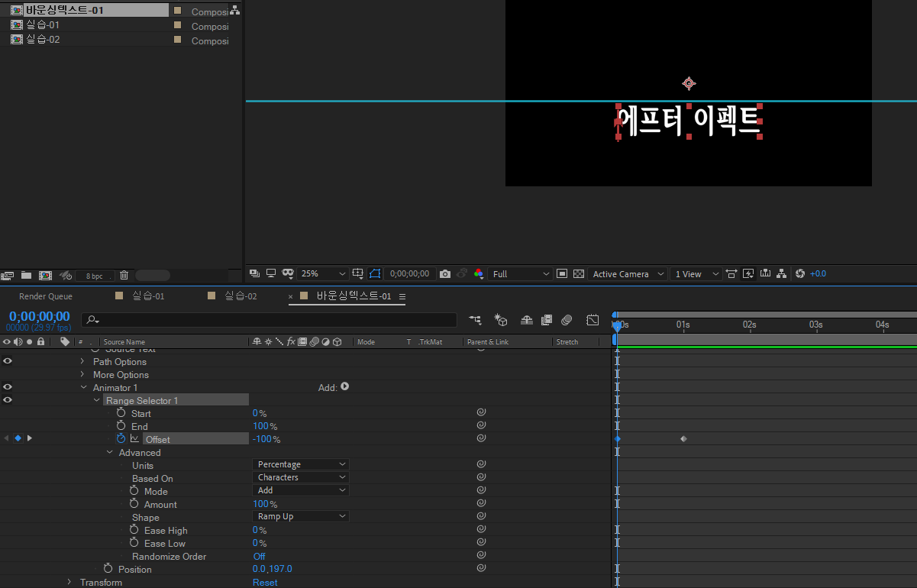Open grid and guide options icon
917x588 pixels.
point(359,273)
